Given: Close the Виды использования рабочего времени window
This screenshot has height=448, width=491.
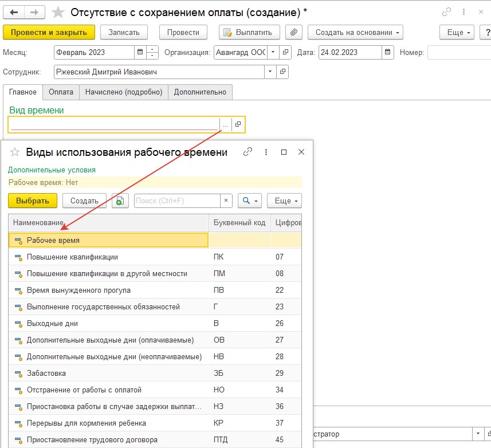Looking at the screenshot, I should point(301,152).
